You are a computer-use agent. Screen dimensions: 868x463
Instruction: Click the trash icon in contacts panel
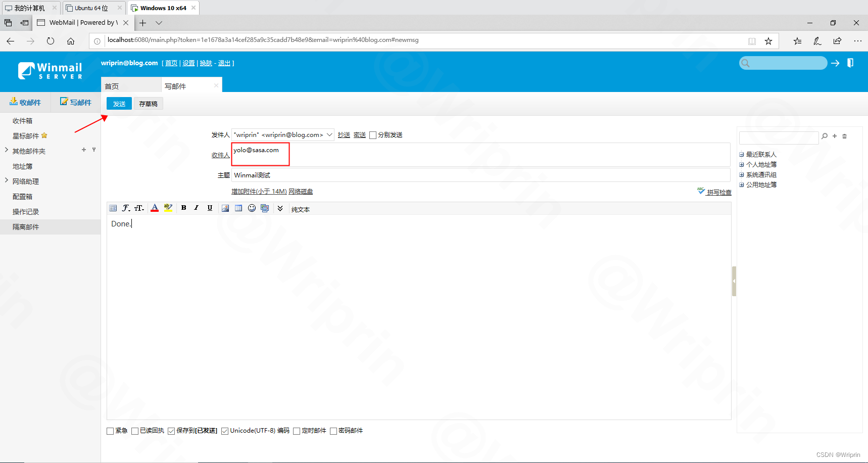(x=844, y=136)
